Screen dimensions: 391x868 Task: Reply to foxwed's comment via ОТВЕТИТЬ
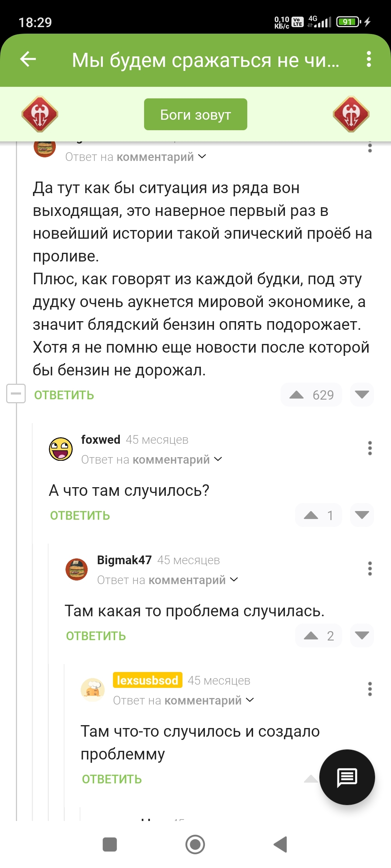(80, 515)
